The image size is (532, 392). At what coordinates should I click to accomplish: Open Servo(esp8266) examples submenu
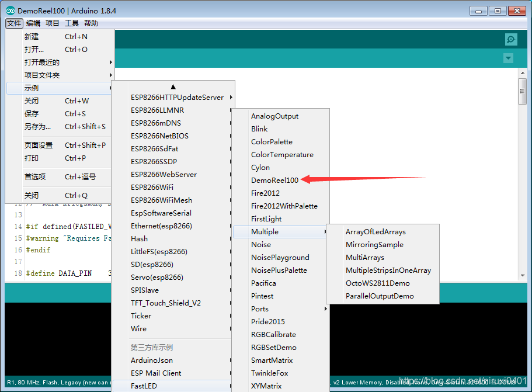pyautogui.click(x=173, y=277)
